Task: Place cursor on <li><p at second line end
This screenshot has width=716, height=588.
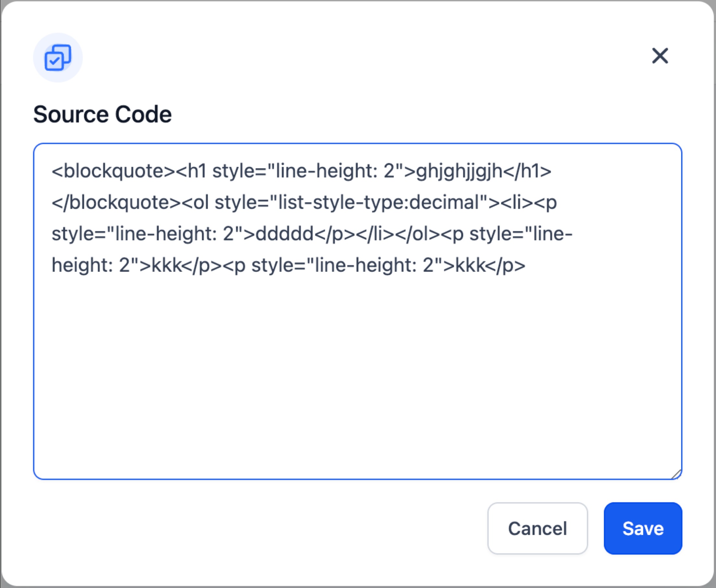Action: click(x=528, y=202)
